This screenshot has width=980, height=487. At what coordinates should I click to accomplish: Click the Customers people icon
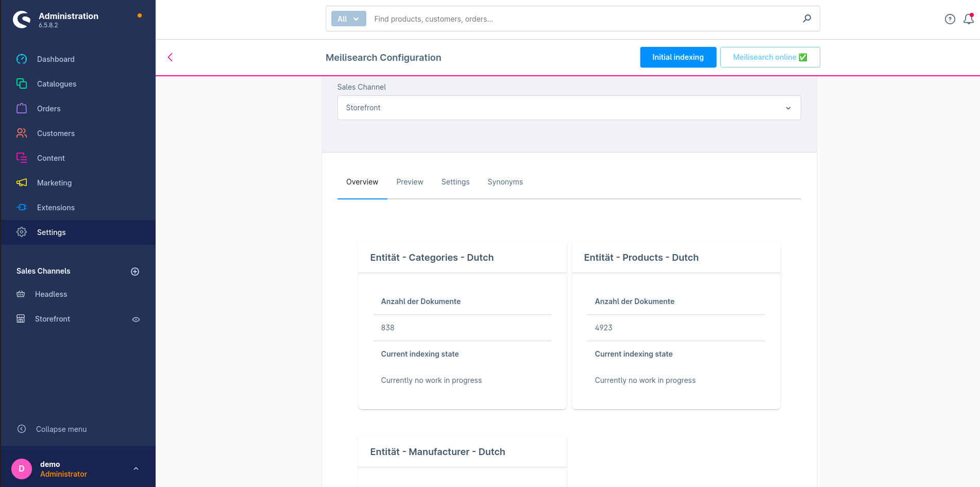pos(22,133)
